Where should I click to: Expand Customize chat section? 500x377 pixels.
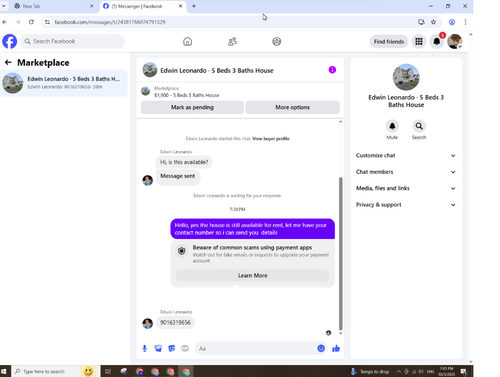(x=405, y=155)
